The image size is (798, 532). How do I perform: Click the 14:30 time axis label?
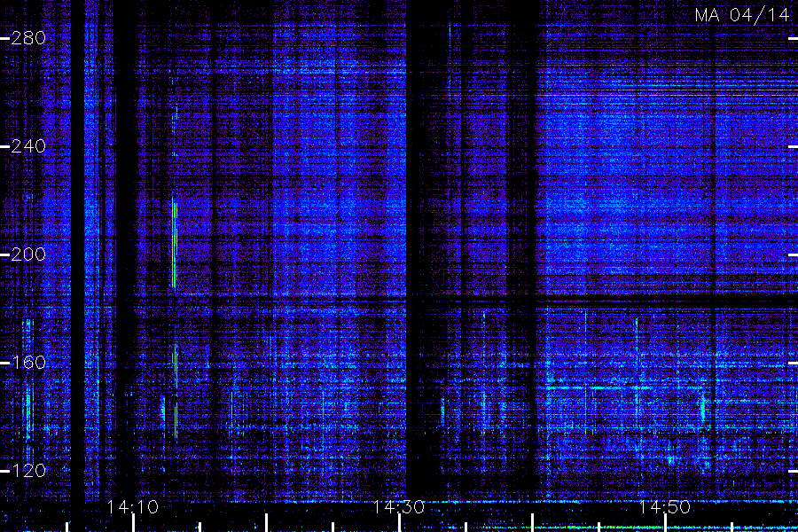pos(399,507)
